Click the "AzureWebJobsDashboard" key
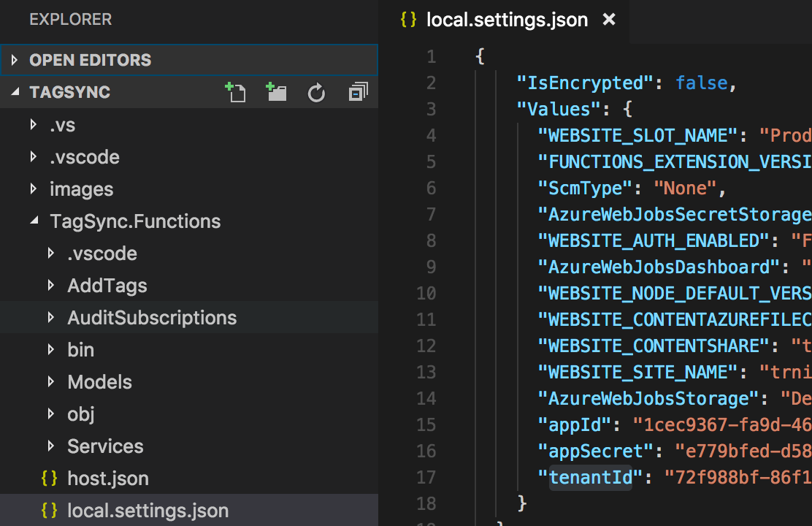812x526 pixels. pos(659,267)
